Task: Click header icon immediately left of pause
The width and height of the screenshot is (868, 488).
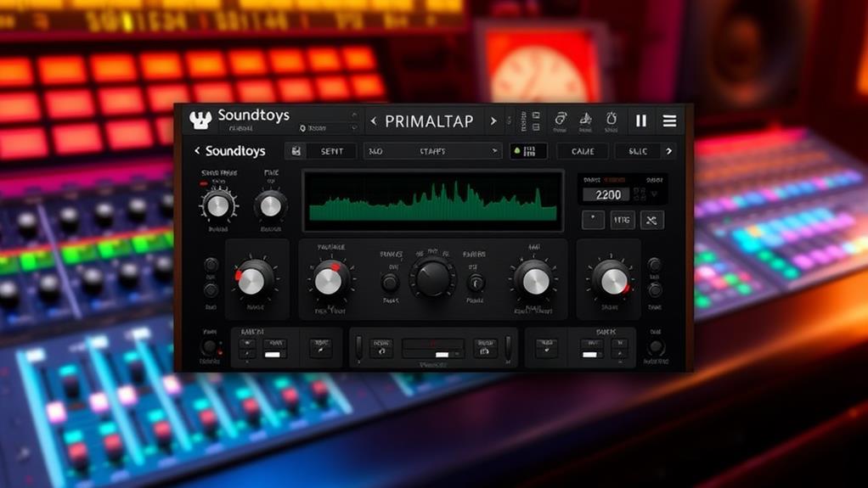Action: (x=612, y=121)
